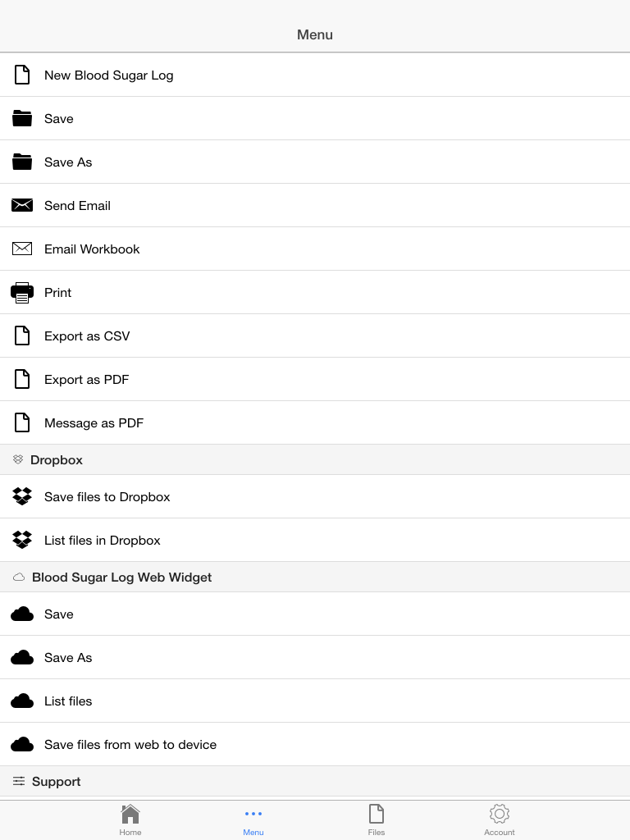The height and width of the screenshot is (840, 630).
Task: Select the filled envelope icon for Send Email
Action: coord(22,205)
